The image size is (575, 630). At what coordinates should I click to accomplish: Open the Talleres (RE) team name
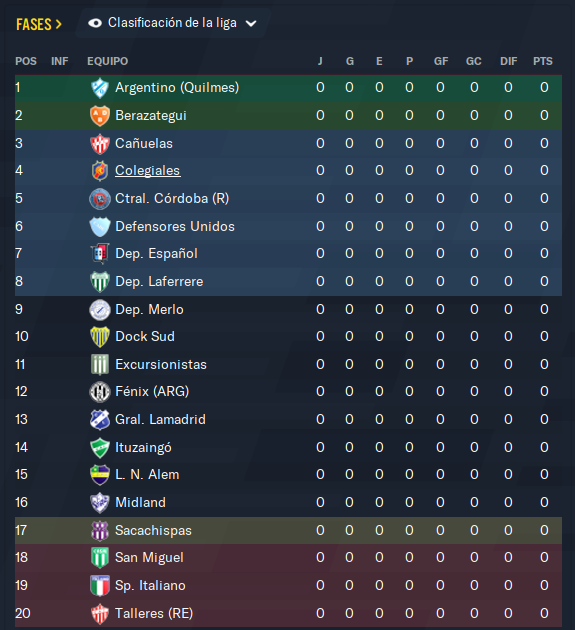154,614
